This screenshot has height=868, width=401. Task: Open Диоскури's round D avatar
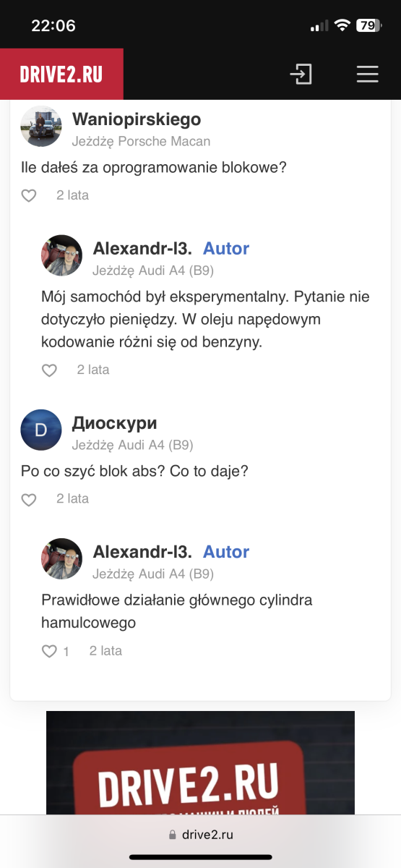[41, 430]
